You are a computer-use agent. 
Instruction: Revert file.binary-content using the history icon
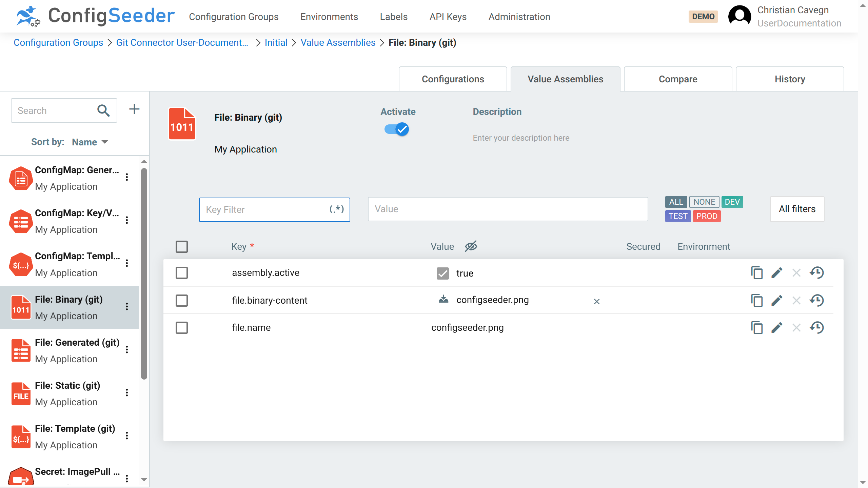(817, 300)
